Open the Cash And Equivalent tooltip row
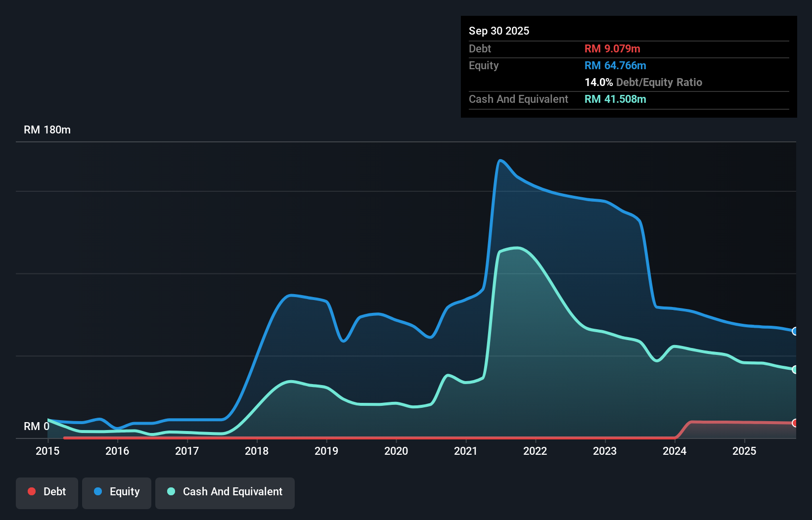 click(518, 99)
